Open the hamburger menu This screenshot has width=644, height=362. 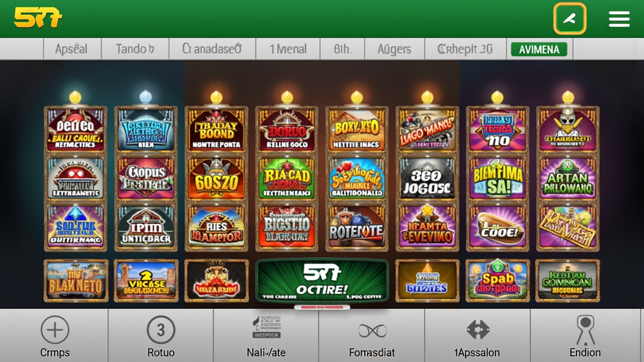tap(619, 19)
